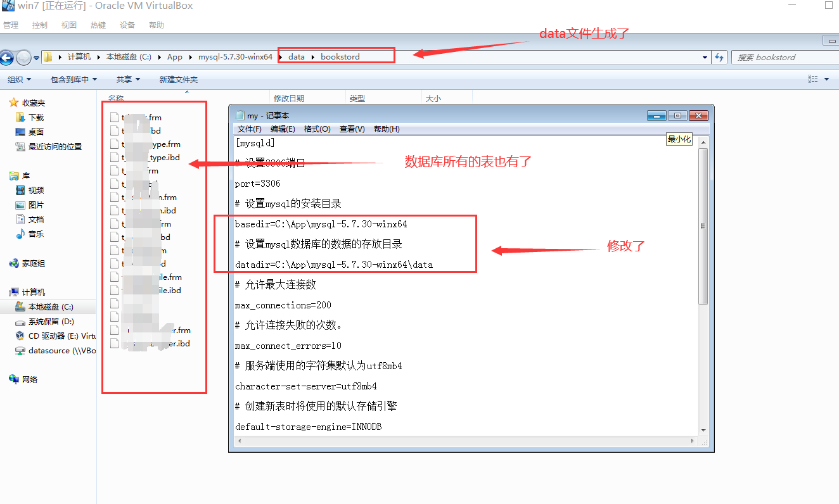The image size is (839, 504).
Task: Open the 组织 dropdown in Explorer toolbar
Action: [19, 79]
